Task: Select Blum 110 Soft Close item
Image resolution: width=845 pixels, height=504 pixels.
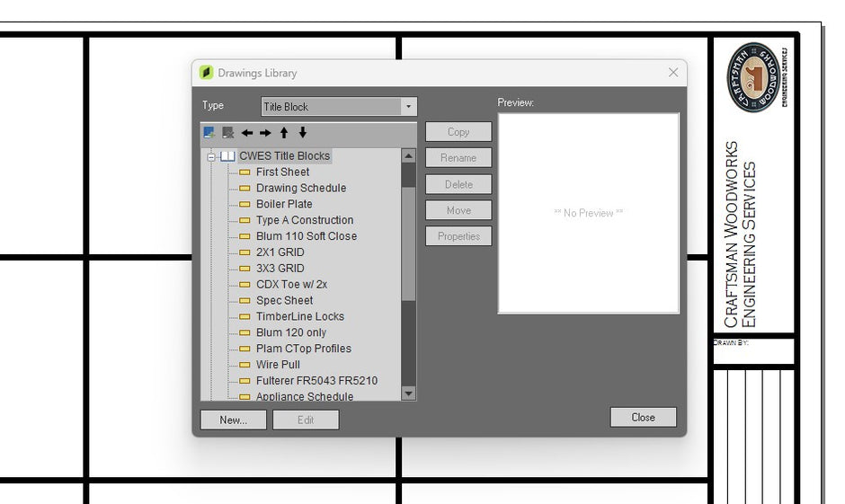Action: point(306,236)
